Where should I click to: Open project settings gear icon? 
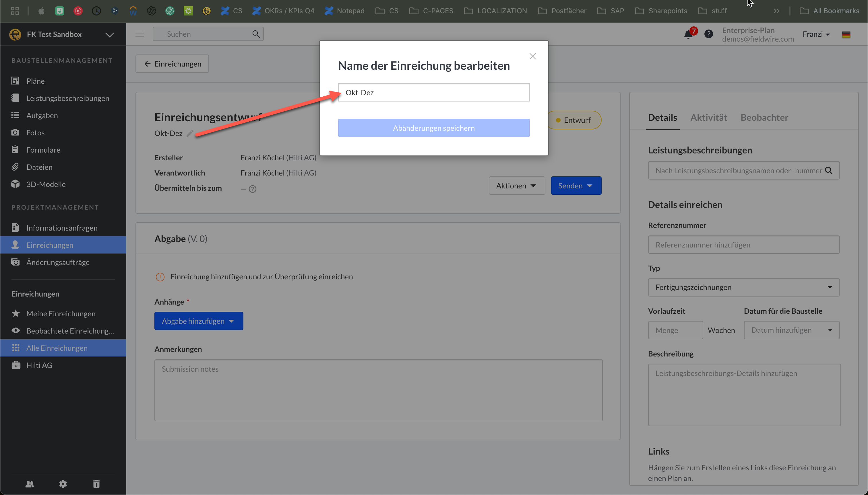coord(63,484)
